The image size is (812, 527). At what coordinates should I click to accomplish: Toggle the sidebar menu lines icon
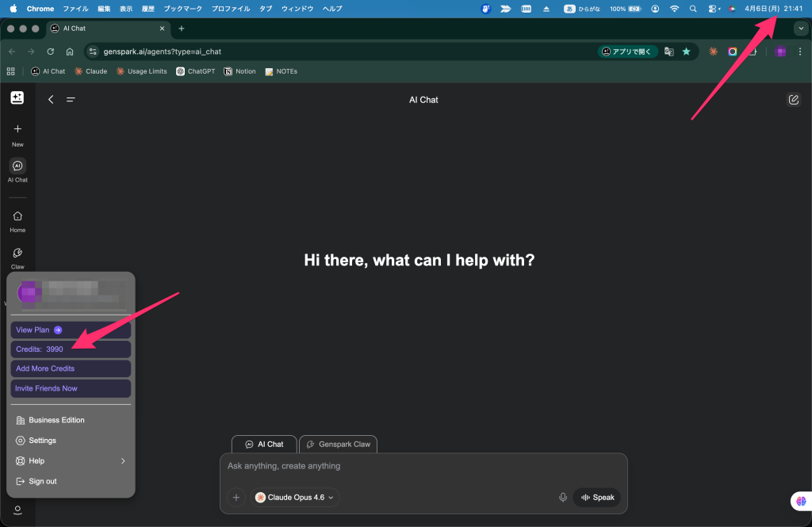pos(71,100)
